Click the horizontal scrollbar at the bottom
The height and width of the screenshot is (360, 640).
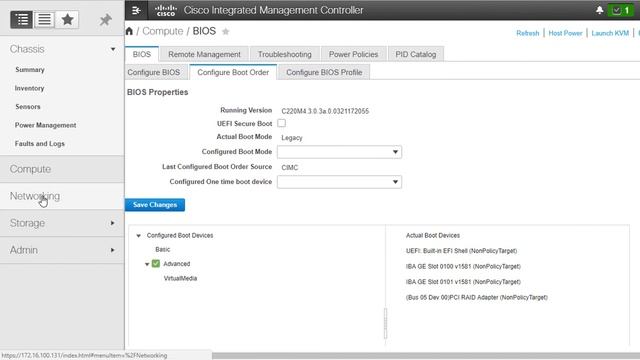click(426, 356)
